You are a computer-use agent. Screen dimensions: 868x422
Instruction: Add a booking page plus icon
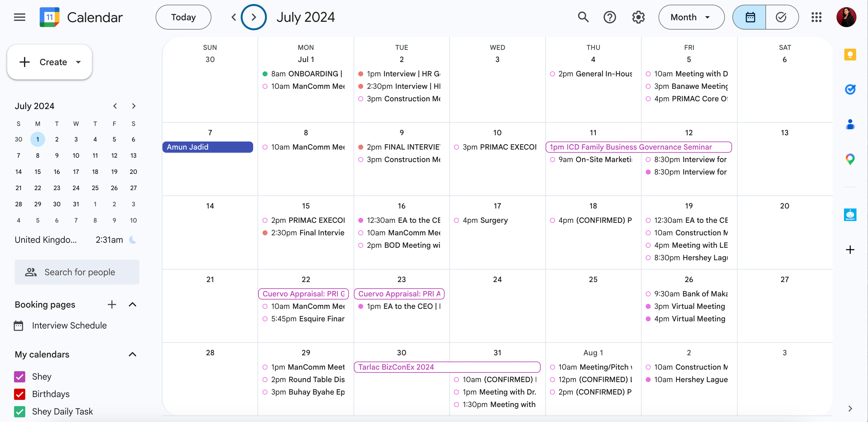pyautogui.click(x=112, y=305)
